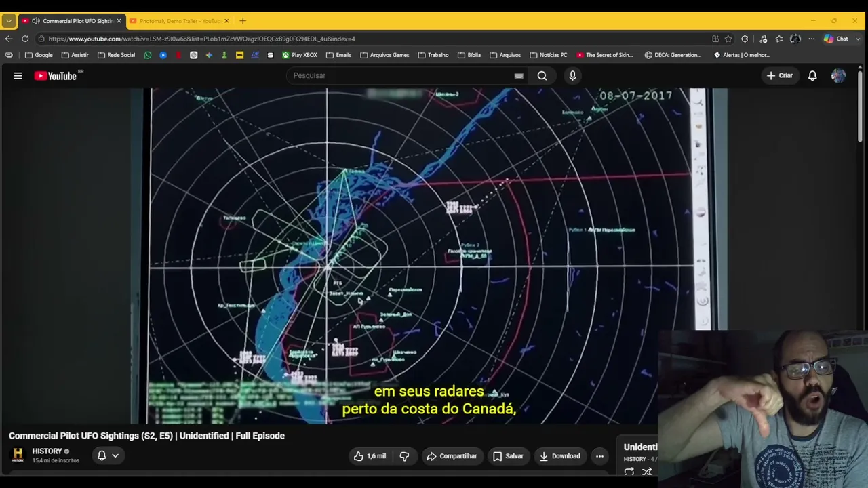
Task: Open the YouTube guide hamburger menu
Action: click(18, 76)
